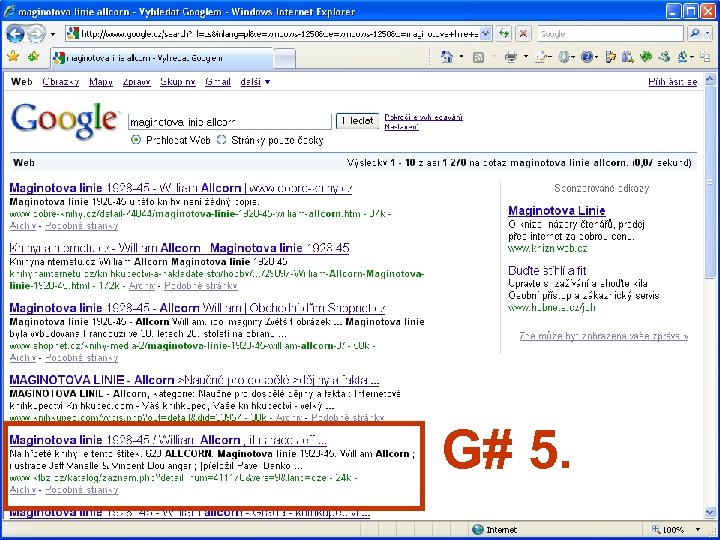720x540 pixels.
Task: Click the RSS Feeds icon
Action: pos(478,57)
